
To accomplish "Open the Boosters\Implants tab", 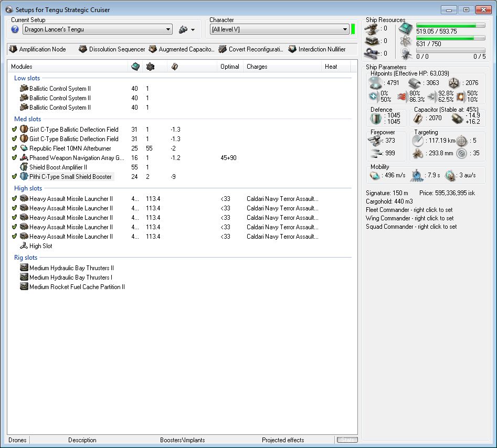I will point(182,440).
